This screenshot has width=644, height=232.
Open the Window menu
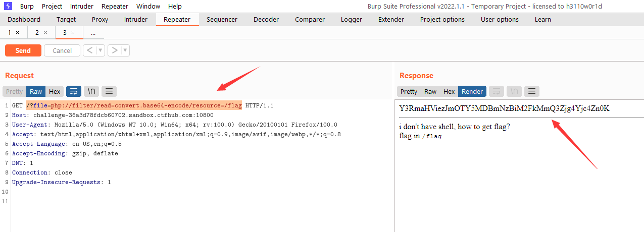tap(148, 7)
